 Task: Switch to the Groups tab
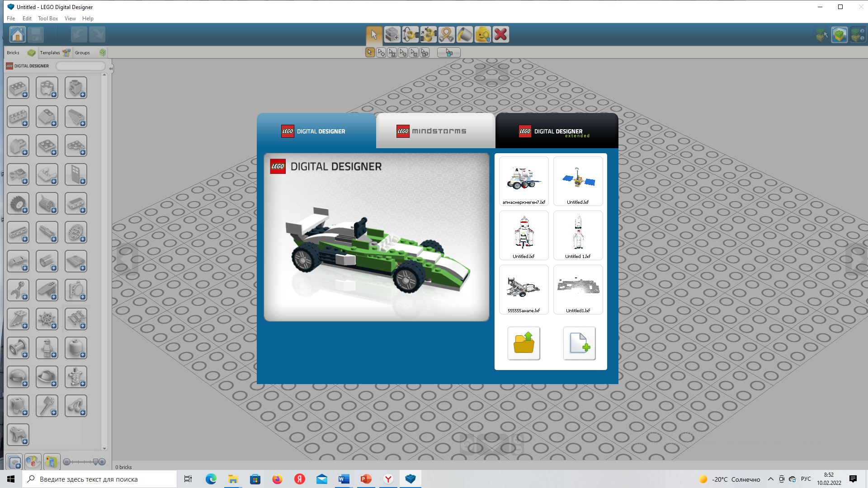tap(90, 52)
